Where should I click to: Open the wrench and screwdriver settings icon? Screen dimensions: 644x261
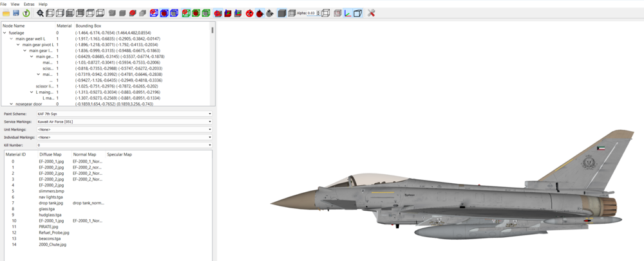(x=371, y=13)
